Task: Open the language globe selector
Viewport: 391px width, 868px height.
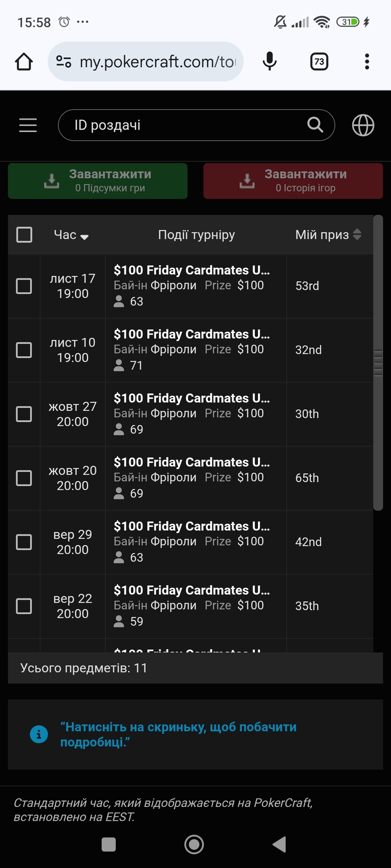Action: pyautogui.click(x=363, y=125)
